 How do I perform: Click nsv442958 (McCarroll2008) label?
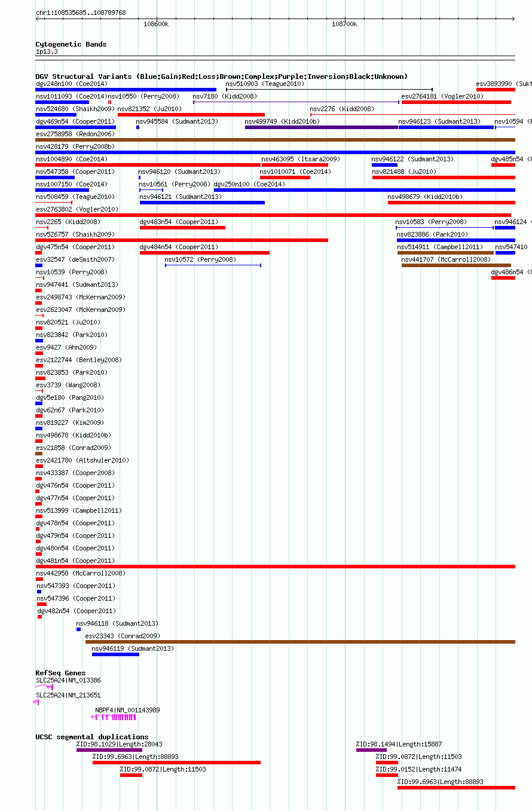pyautogui.click(x=81, y=574)
